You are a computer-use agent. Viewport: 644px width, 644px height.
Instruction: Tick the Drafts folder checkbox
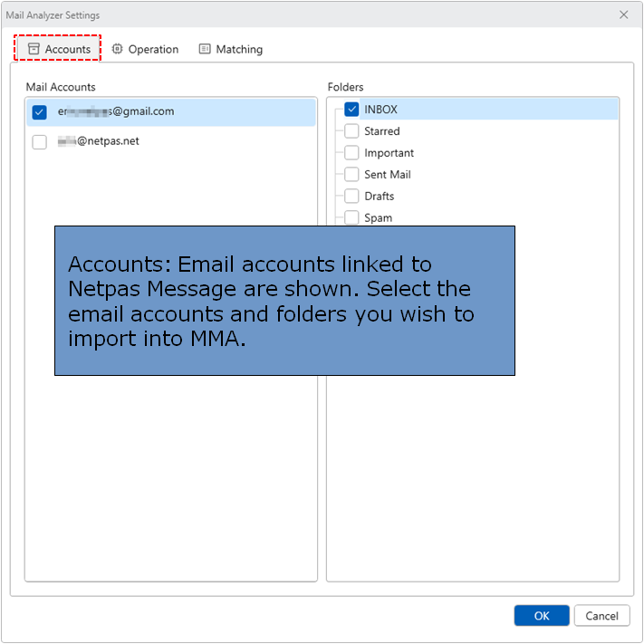tap(351, 197)
